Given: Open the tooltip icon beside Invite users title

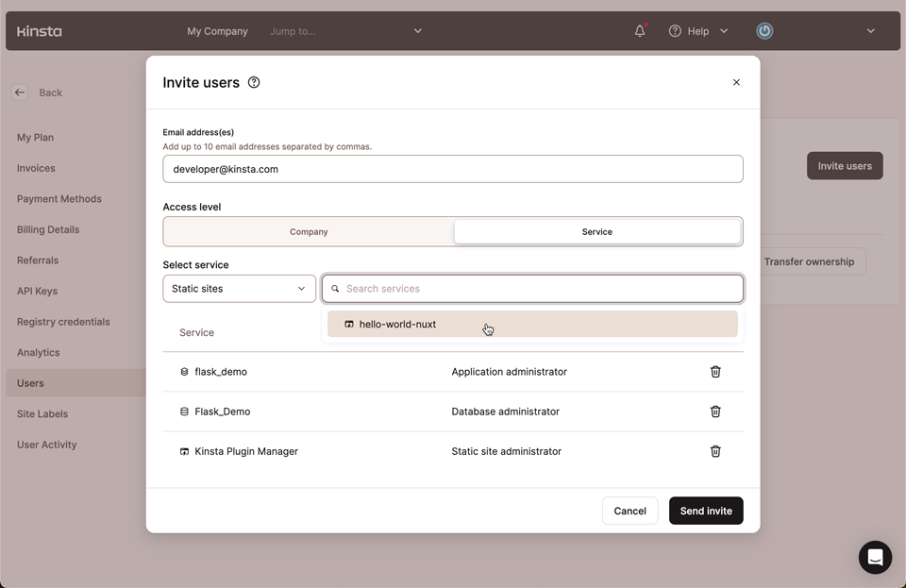Looking at the screenshot, I should click(x=253, y=82).
